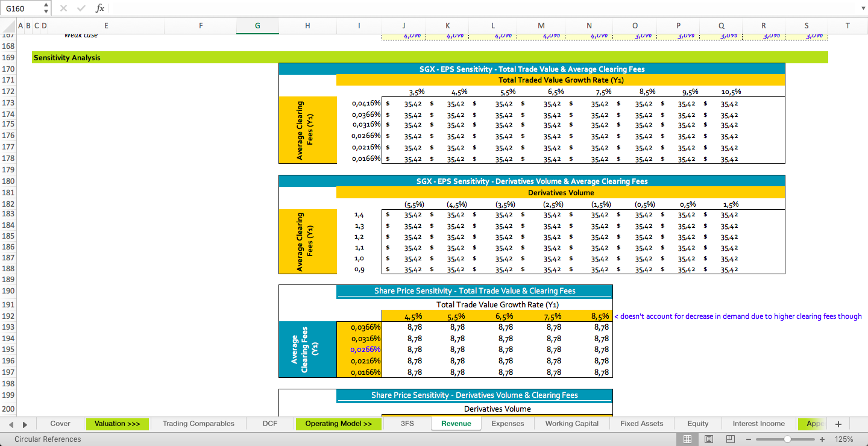Viewport: 868px width, 446px height.
Task: Open the Equity sheet tab
Action: pos(698,424)
